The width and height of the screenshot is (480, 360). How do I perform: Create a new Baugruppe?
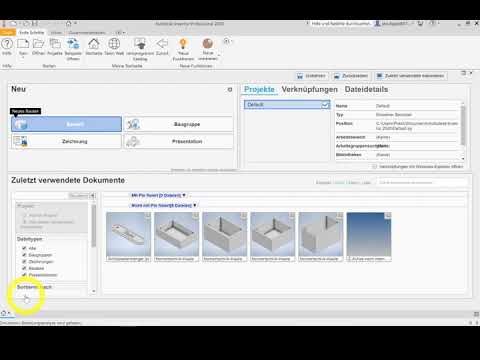click(178, 124)
